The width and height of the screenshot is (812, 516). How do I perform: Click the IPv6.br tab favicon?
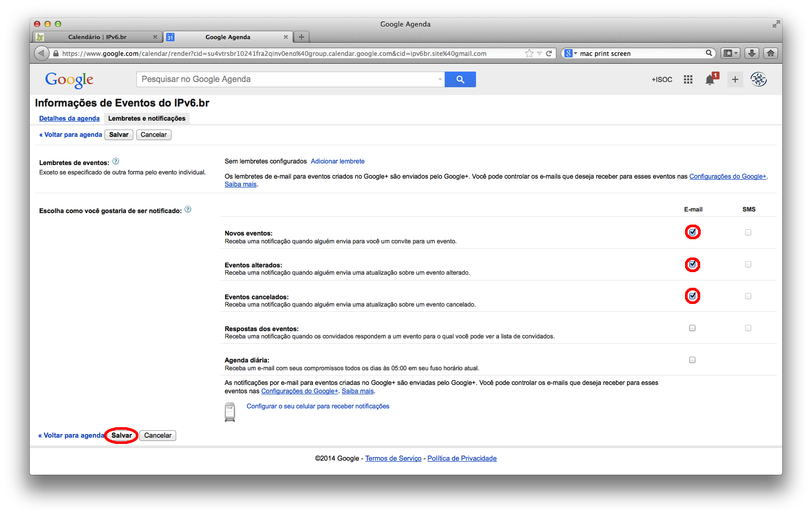click(40, 37)
